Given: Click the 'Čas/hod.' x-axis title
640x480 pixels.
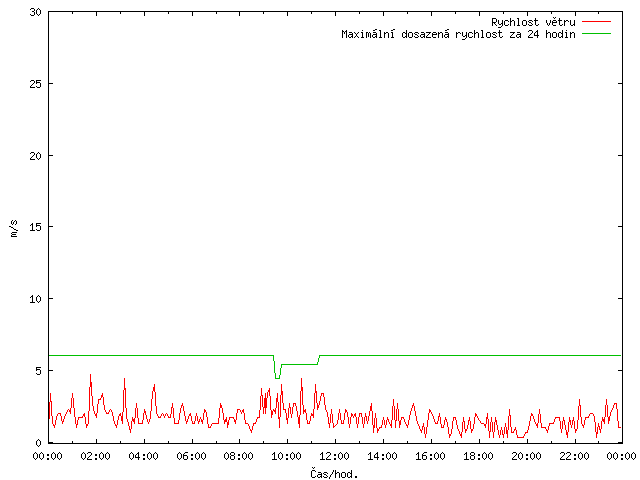Looking at the screenshot, I should [334, 473].
